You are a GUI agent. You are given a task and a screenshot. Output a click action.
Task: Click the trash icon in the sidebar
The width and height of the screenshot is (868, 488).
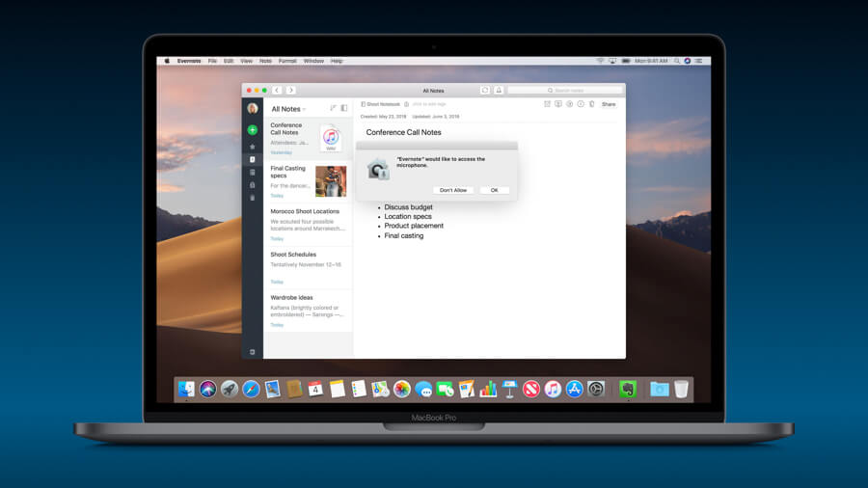tap(253, 198)
